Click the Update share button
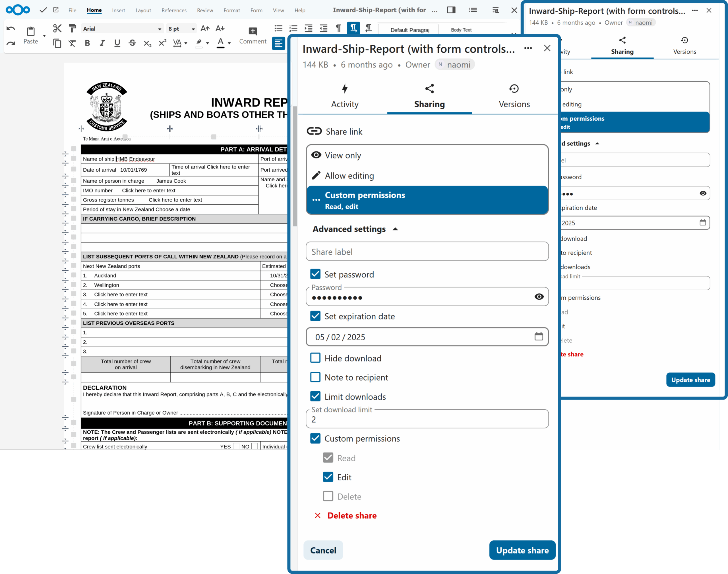 [522, 550]
